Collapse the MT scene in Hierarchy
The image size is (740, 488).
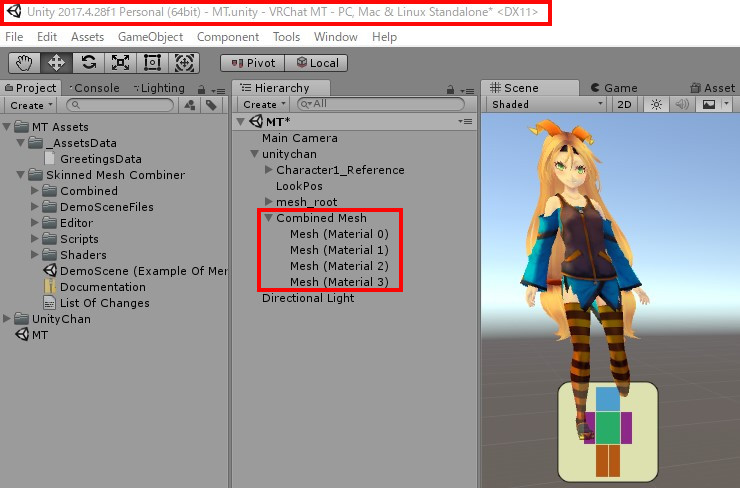click(241, 122)
